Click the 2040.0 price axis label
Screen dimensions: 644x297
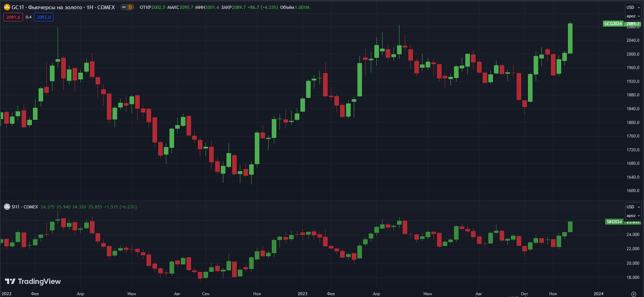click(x=633, y=40)
